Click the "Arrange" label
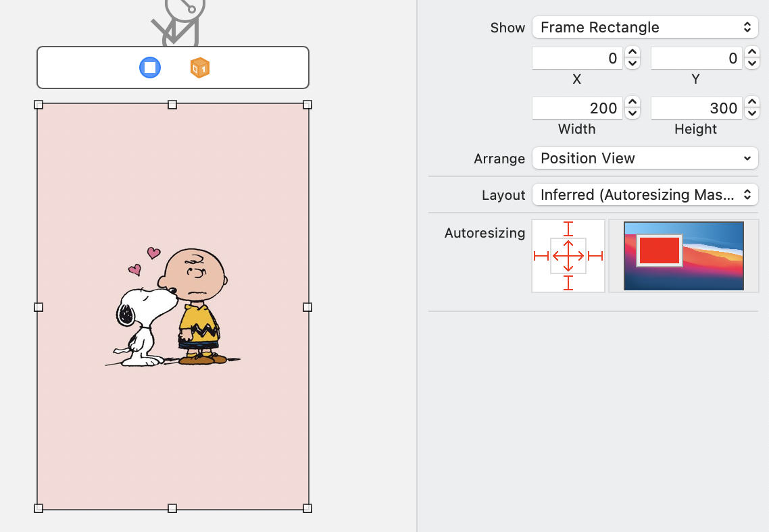 pos(499,159)
